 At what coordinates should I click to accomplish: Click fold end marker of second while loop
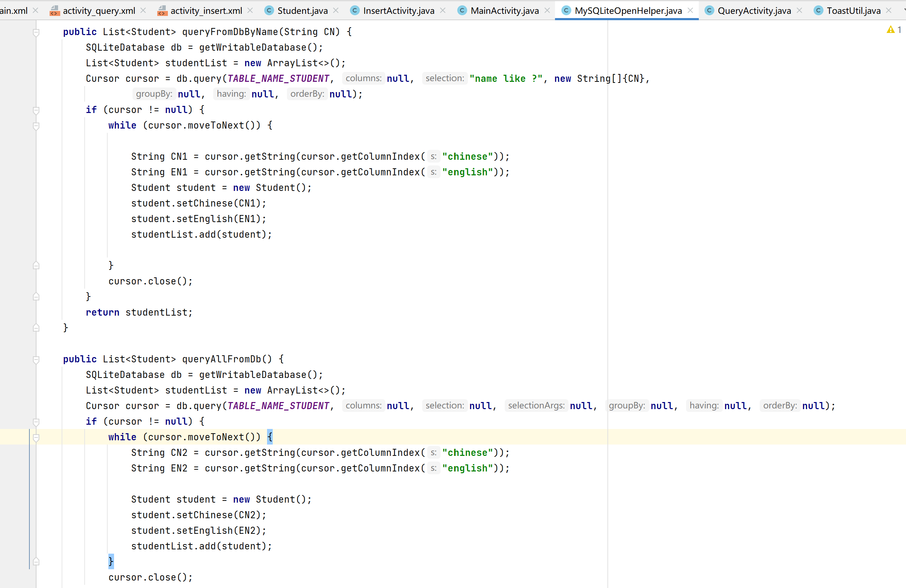(36, 562)
